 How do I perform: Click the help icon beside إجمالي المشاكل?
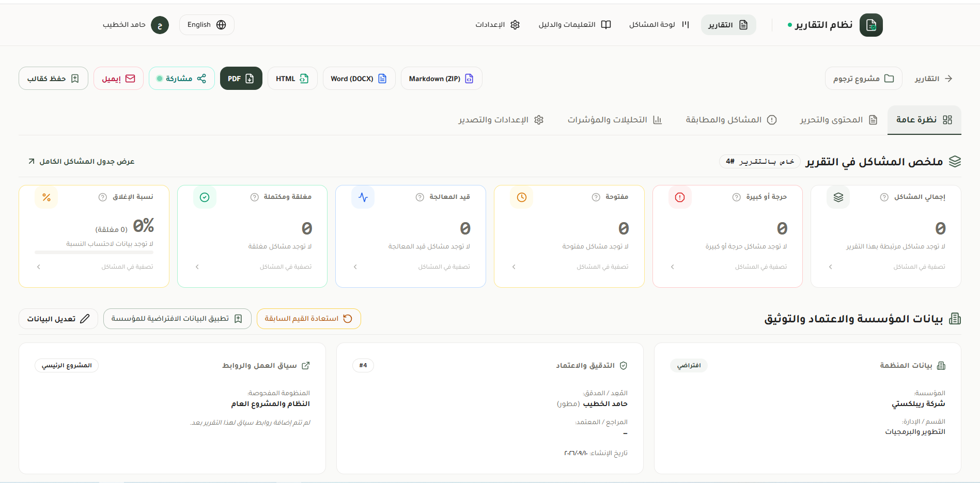click(x=884, y=197)
